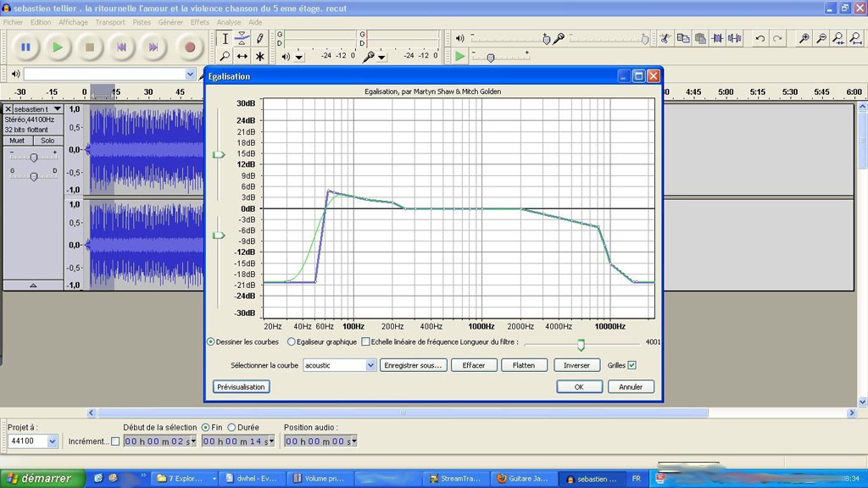Click the Zoom In magnifier icon

(804, 38)
